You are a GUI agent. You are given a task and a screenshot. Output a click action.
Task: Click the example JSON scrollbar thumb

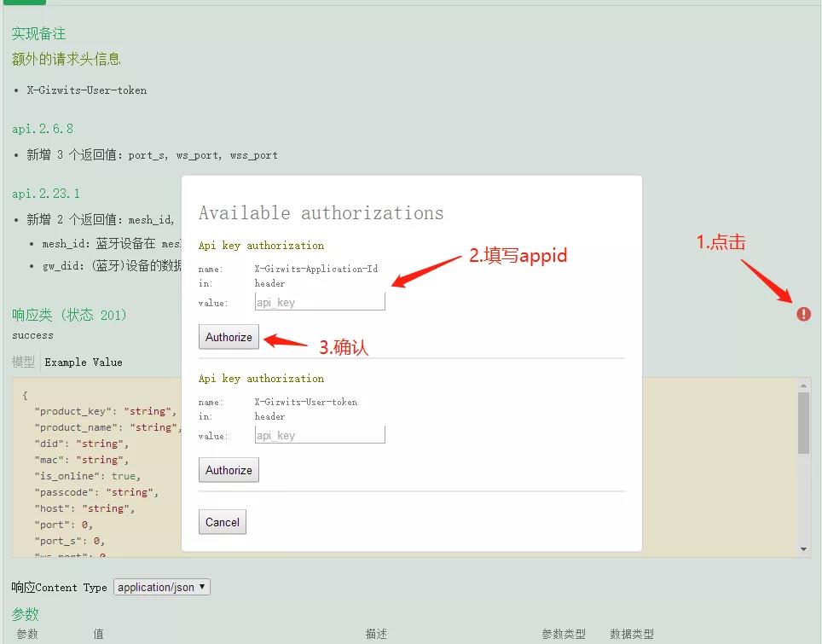click(x=803, y=423)
